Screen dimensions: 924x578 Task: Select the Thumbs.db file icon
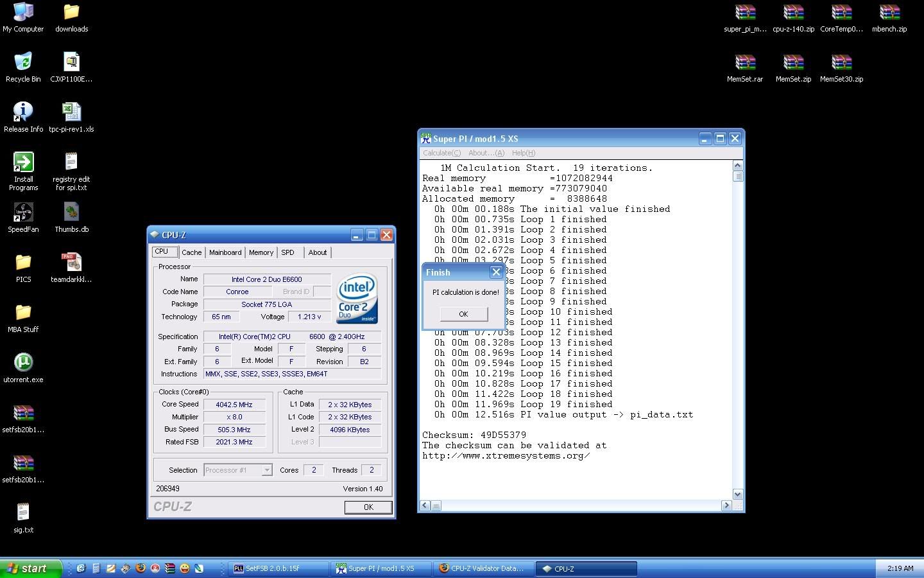[71, 218]
